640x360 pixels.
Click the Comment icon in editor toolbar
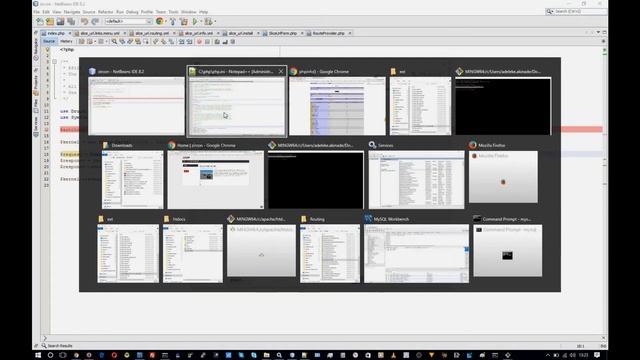tap(217, 41)
